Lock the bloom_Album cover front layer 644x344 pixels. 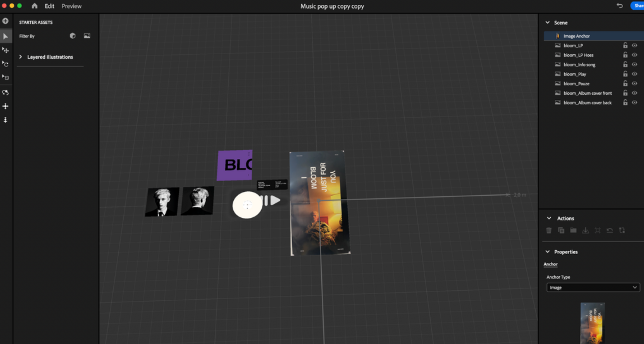pos(625,93)
